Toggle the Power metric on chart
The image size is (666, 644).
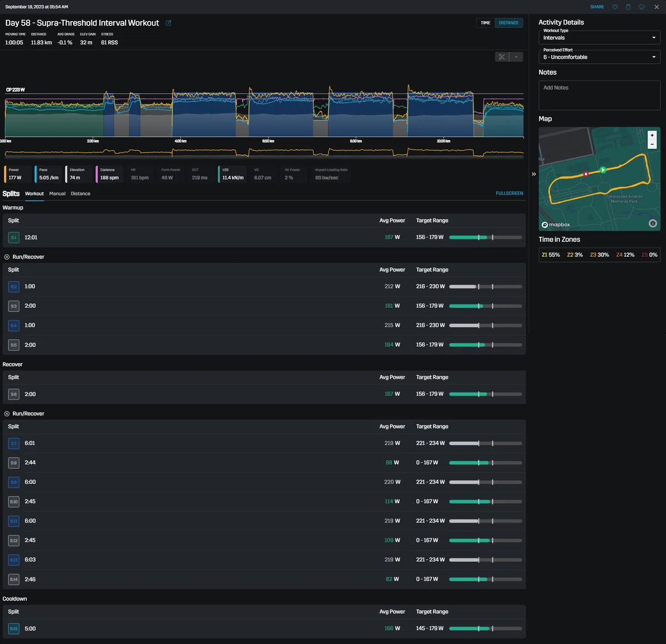17,174
